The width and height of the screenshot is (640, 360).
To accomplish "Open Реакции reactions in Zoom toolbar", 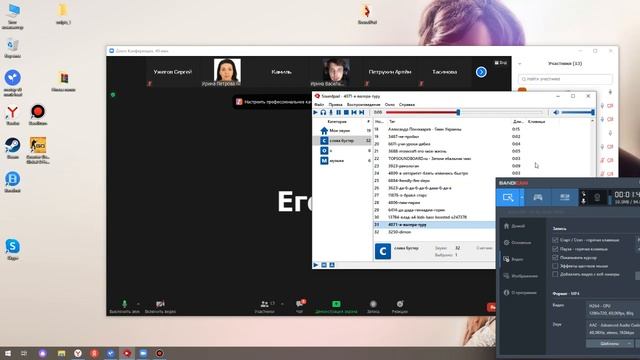I will (400, 306).
